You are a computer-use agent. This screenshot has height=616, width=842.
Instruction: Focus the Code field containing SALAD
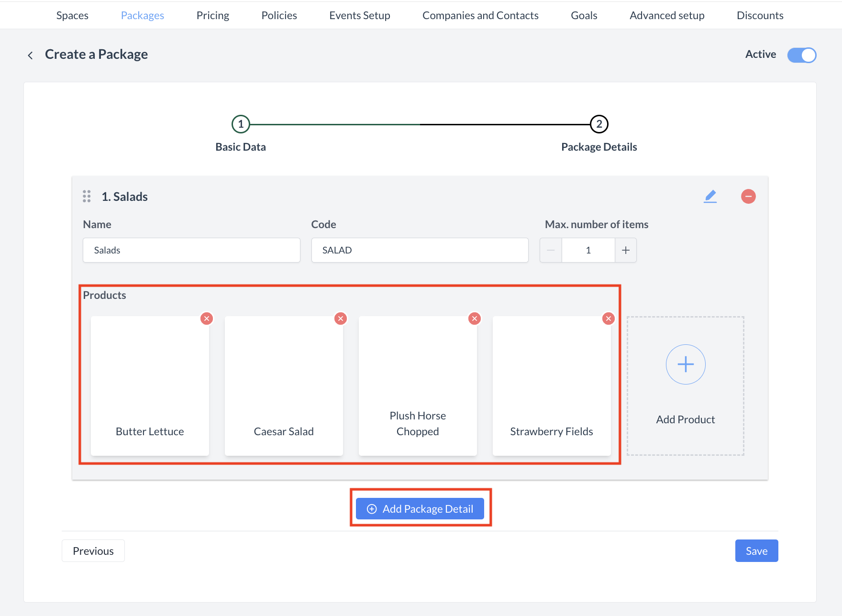[420, 250]
